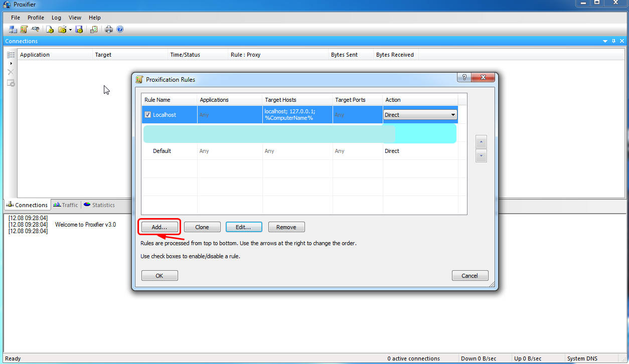Open Proxification Rules toolbar scroll icon
The height and width of the screenshot is (364, 629).
24,30
